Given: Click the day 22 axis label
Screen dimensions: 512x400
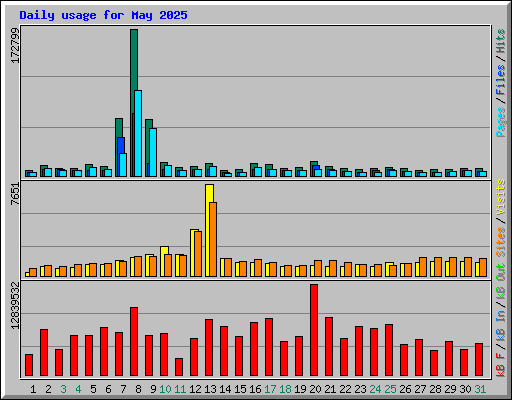Looking at the screenshot, I should pos(345,389).
